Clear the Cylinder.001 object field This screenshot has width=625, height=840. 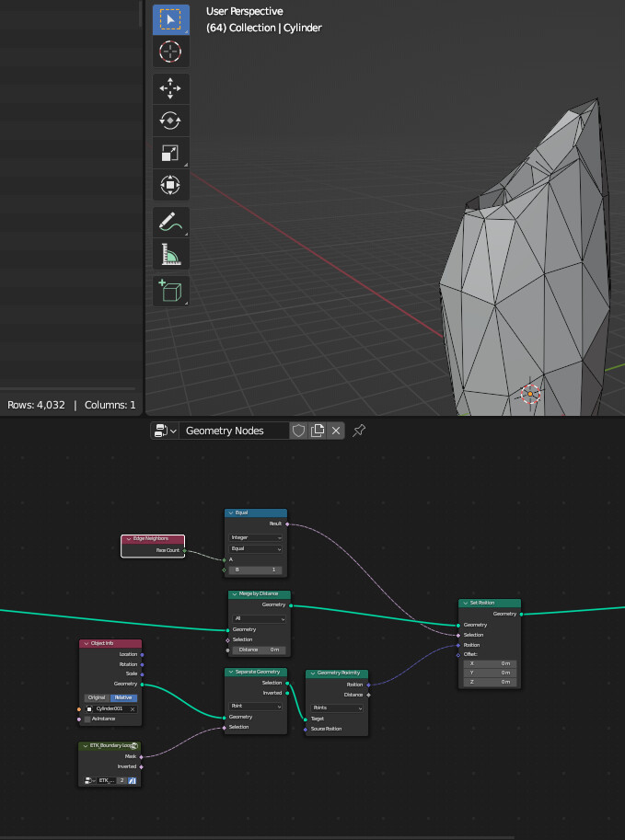pos(133,709)
